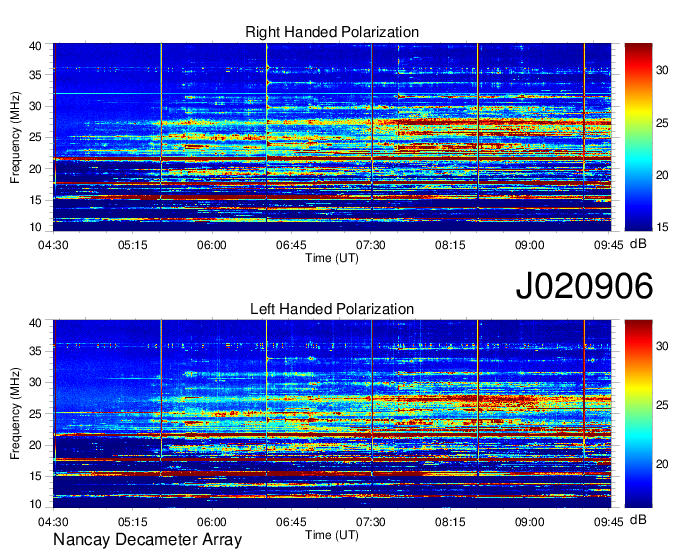The width and height of the screenshot is (680, 552).
Task: Click the 35 MHz tick of bottom plot
Action: (35, 351)
